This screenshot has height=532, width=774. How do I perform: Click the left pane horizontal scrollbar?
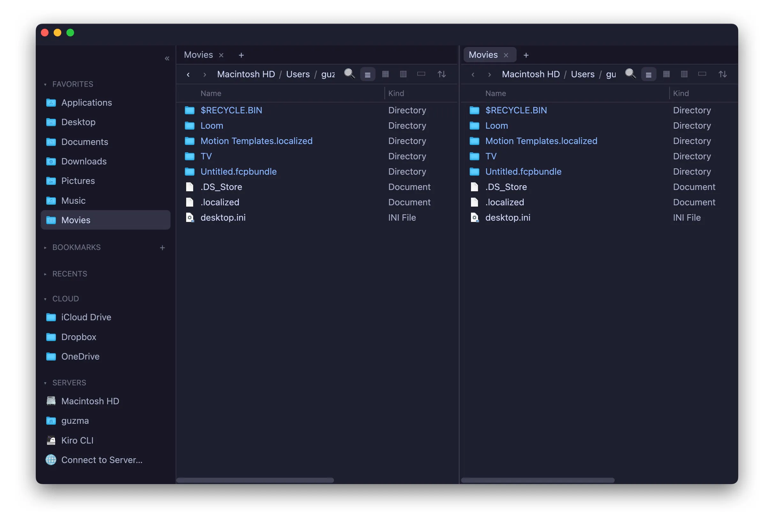click(x=255, y=480)
